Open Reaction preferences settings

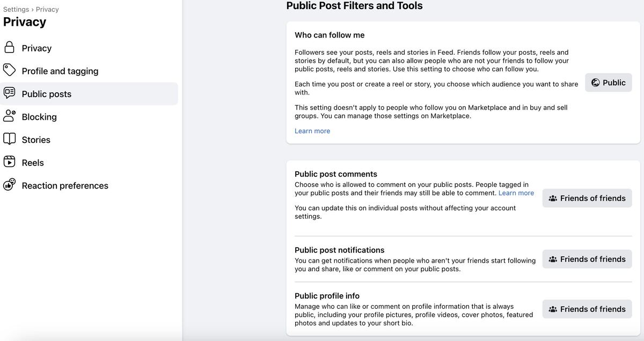coord(65,186)
